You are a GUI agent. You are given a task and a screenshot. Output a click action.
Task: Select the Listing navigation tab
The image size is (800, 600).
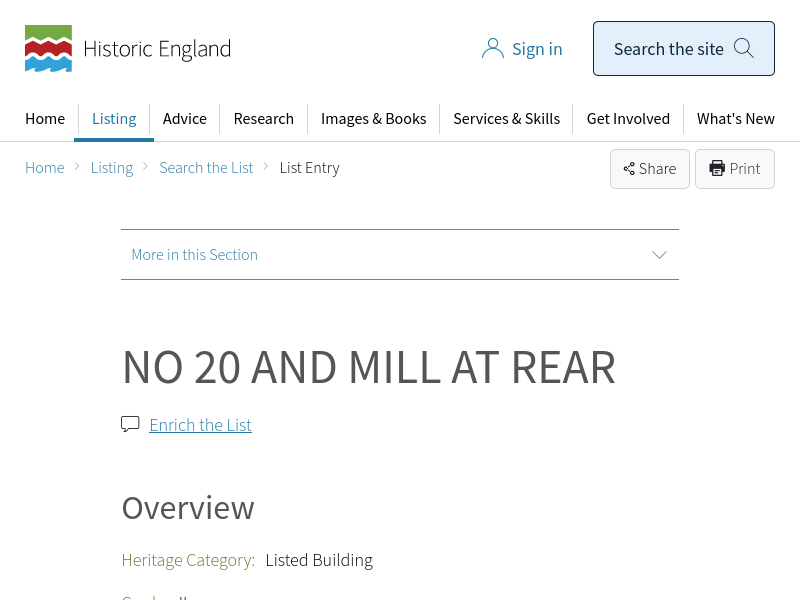click(114, 118)
